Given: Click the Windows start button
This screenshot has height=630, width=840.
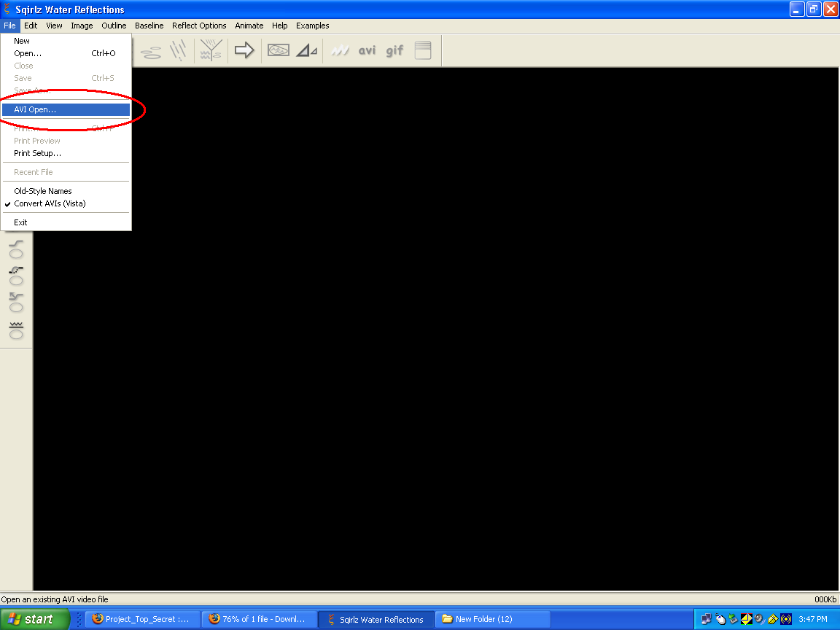Looking at the screenshot, I should [35, 619].
